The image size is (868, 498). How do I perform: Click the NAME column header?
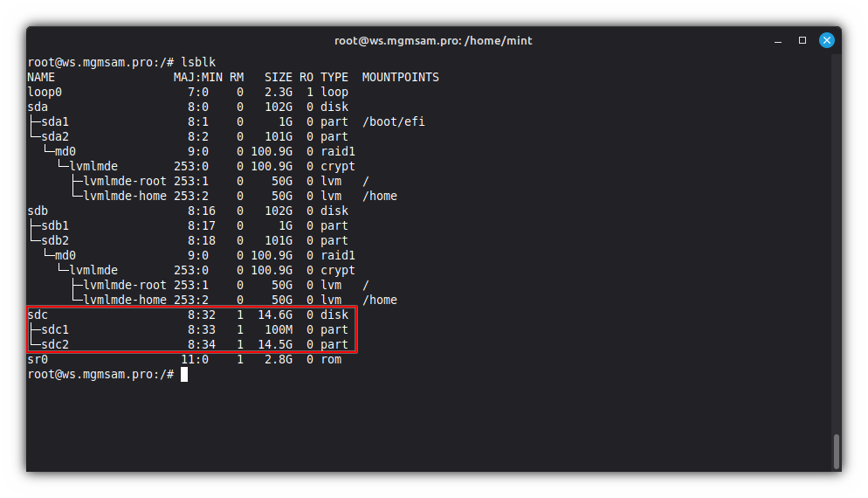41,77
